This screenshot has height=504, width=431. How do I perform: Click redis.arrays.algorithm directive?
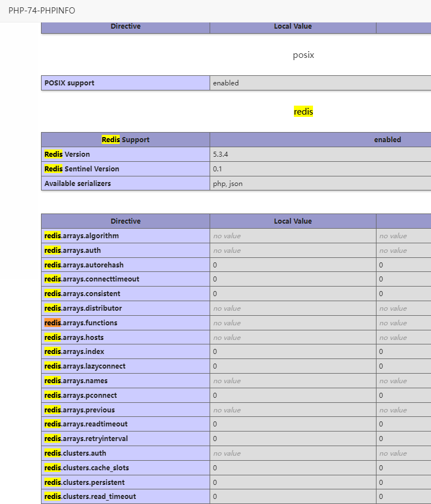pos(81,235)
